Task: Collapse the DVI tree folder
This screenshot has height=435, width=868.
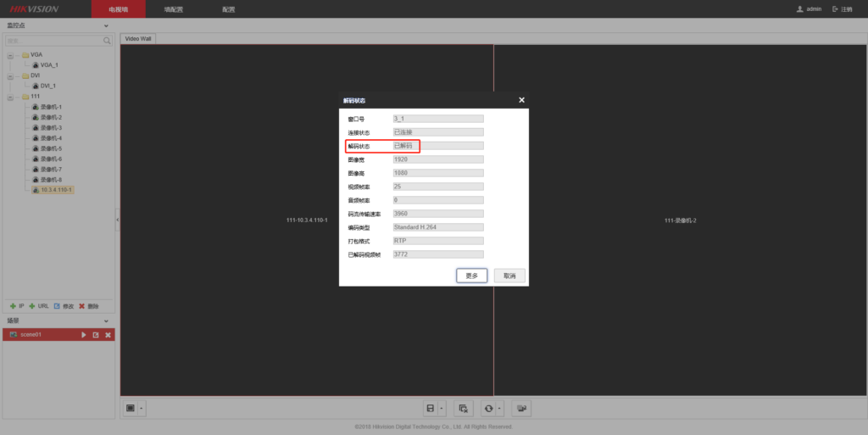Action: point(12,75)
